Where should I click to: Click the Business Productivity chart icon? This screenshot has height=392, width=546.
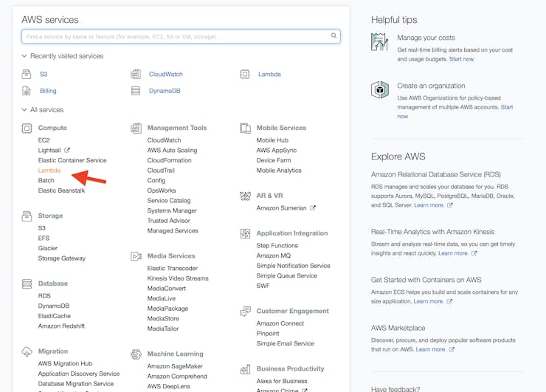tap(245, 369)
